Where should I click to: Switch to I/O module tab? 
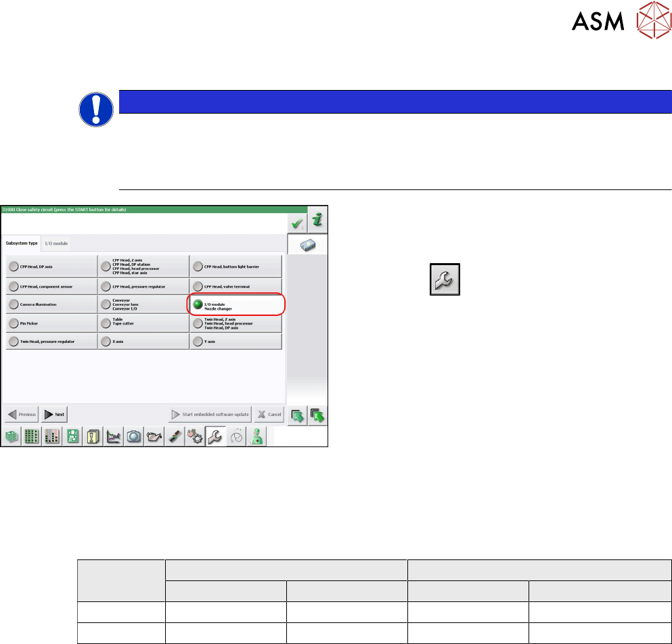coord(56,244)
